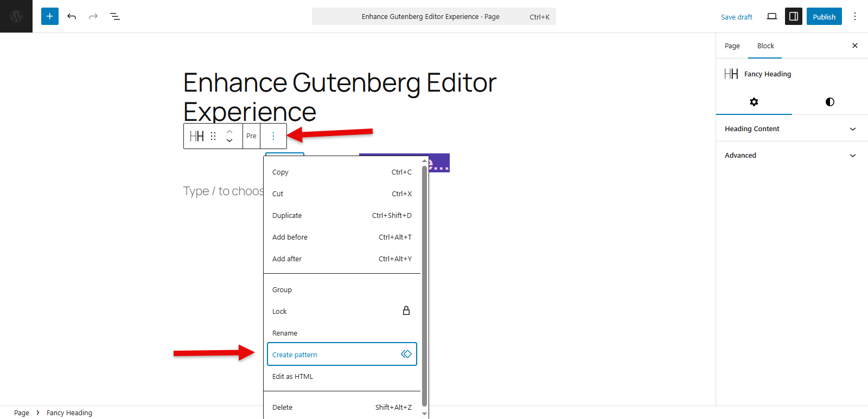The height and width of the screenshot is (419, 868).
Task: Click the block toolbar three-dot options
Action: tap(273, 136)
